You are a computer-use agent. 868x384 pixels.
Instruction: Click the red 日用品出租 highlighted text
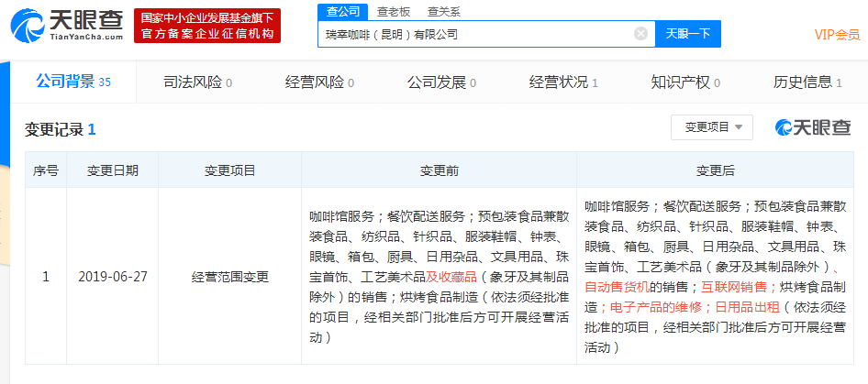pos(747,306)
